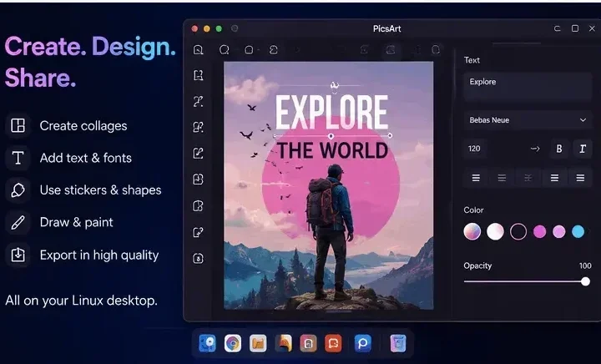Click the collage grid icon beside Create collages
601x364 pixels.
click(x=18, y=125)
